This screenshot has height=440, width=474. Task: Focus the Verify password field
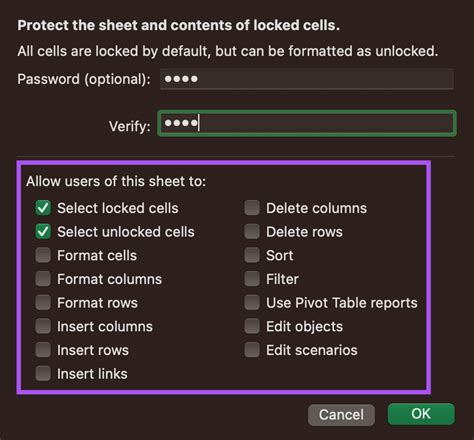(307, 123)
